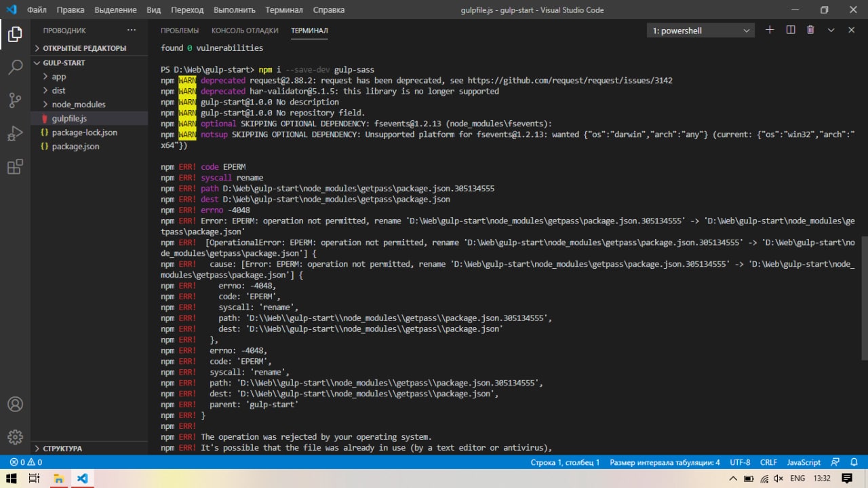Open the Extensions view
The width and height of the screenshot is (868, 488).
(x=15, y=167)
